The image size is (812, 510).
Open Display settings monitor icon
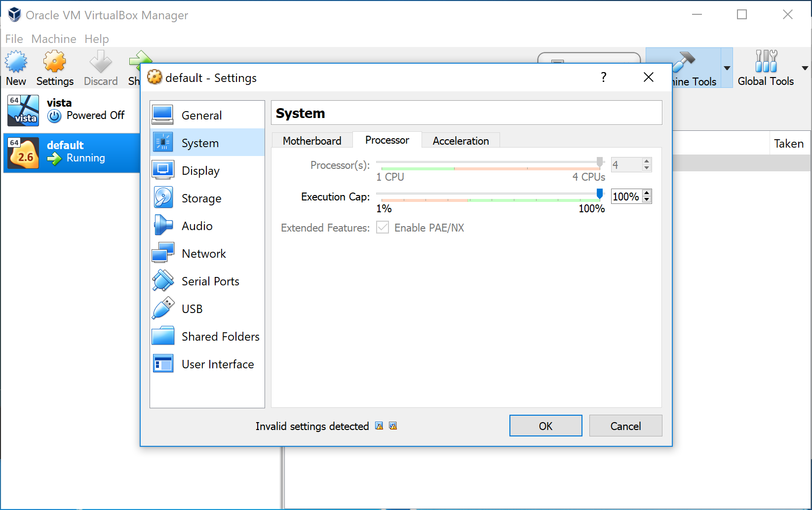click(163, 170)
